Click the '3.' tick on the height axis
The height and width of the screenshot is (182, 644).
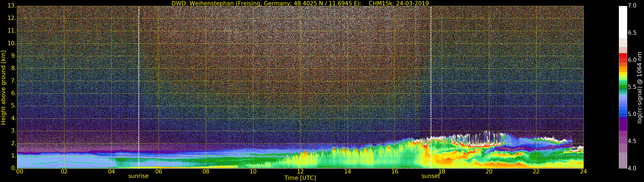[14, 131]
